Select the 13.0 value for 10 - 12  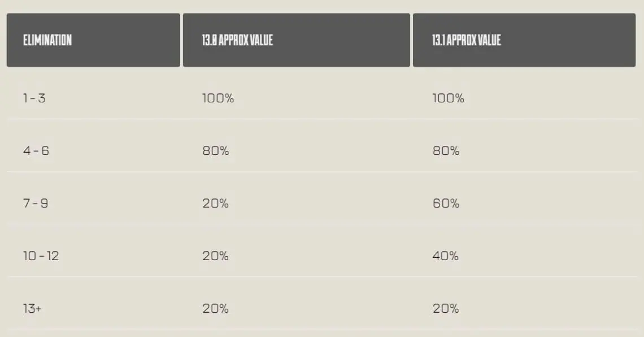point(215,256)
